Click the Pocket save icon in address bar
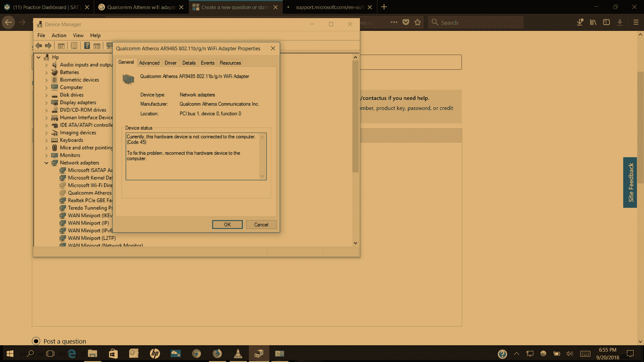 click(x=406, y=22)
